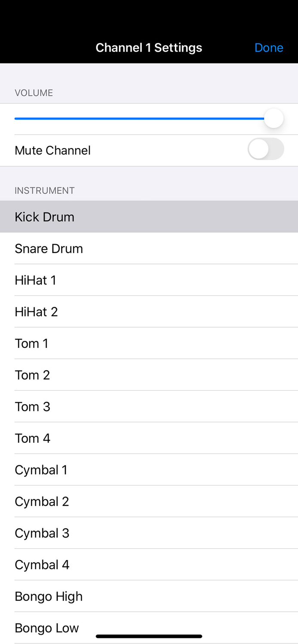This screenshot has height=644, width=298.
Task: Select the Cymbal 2 instrument
Action: coord(42,501)
